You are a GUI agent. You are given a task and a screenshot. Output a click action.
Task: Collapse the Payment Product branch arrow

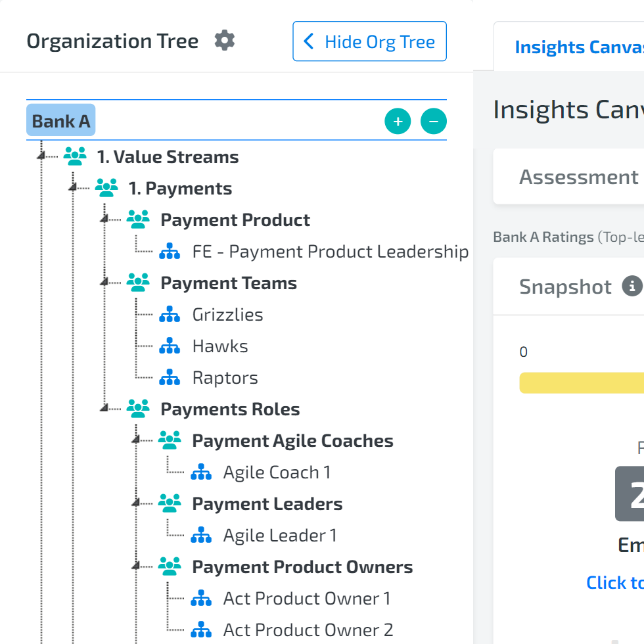(105, 219)
